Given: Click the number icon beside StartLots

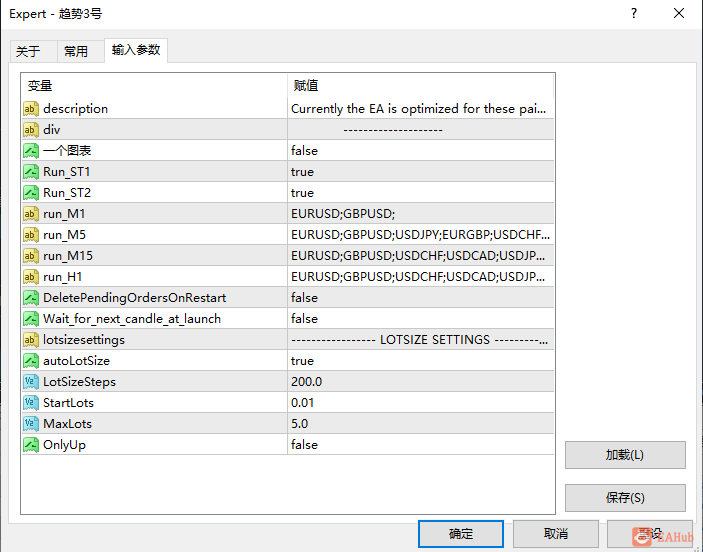Looking at the screenshot, I should 31,403.
